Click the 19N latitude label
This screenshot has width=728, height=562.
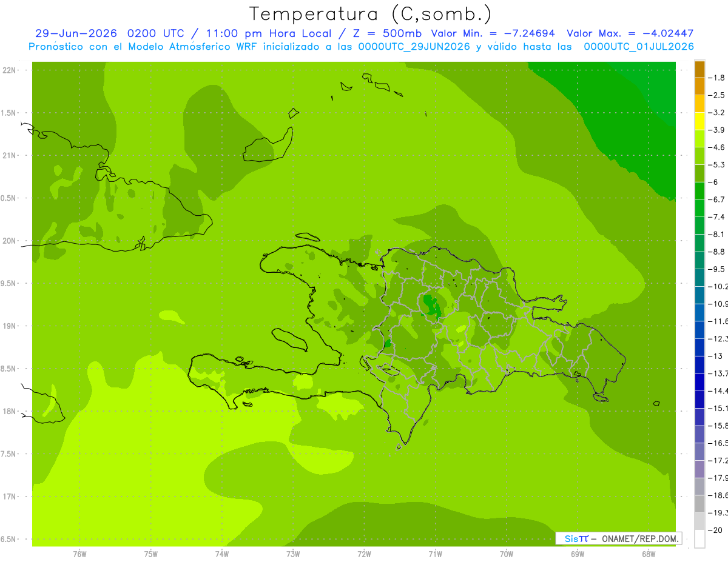click(9, 326)
